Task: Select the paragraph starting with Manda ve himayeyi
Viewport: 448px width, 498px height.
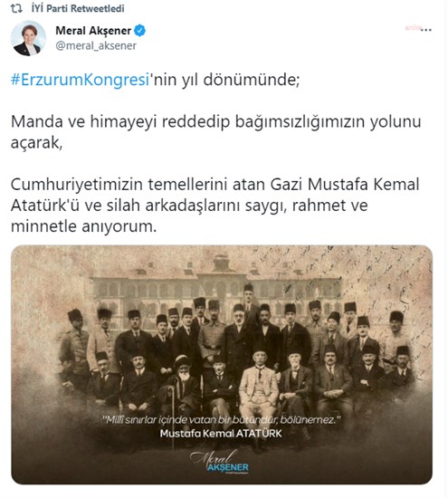Action: (x=216, y=132)
